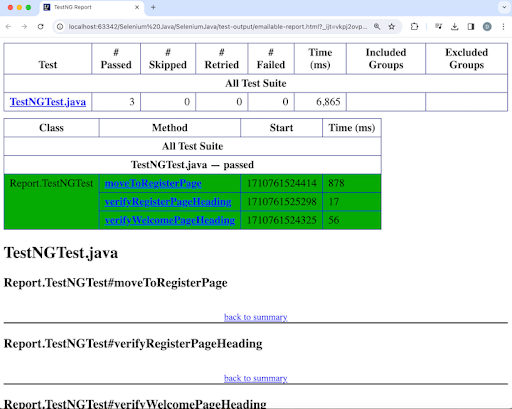This screenshot has height=409, width=512.
Task: Select the passed count value 3
Action: pyautogui.click(x=132, y=102)
